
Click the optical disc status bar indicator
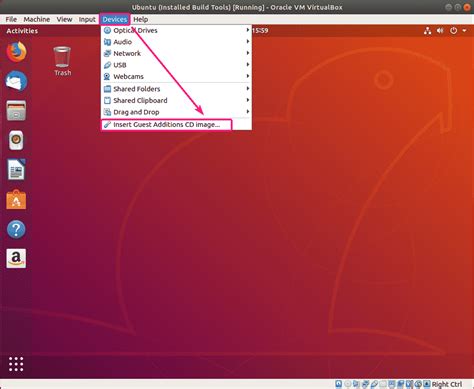(348, 384)
